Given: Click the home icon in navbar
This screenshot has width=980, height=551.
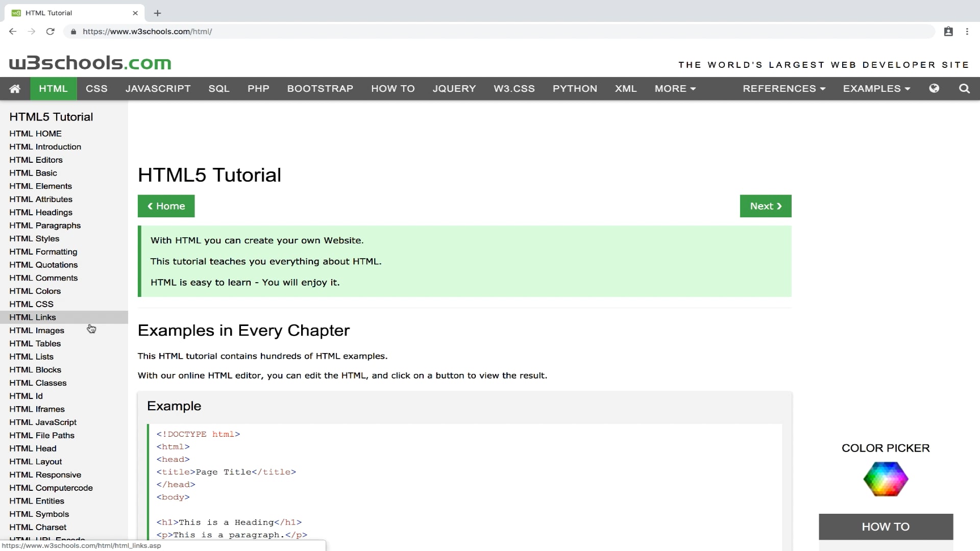Looking at the screenshot, I should [x=15, y=89].
